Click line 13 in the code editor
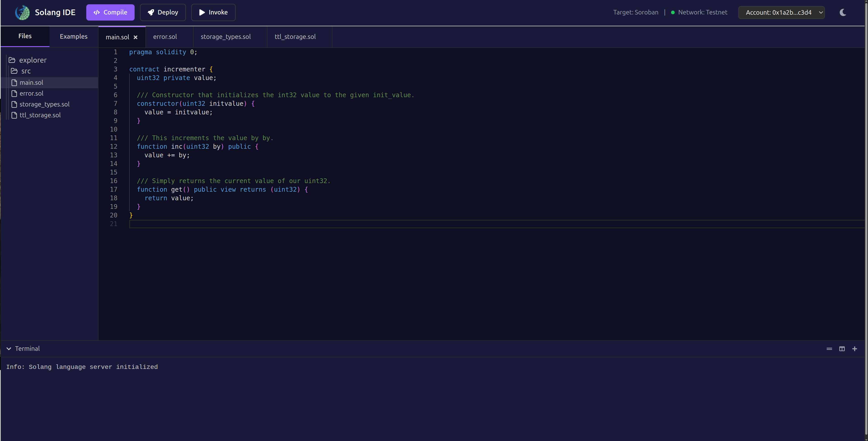This screenshot has width=868, height=441. coord(167,155)
